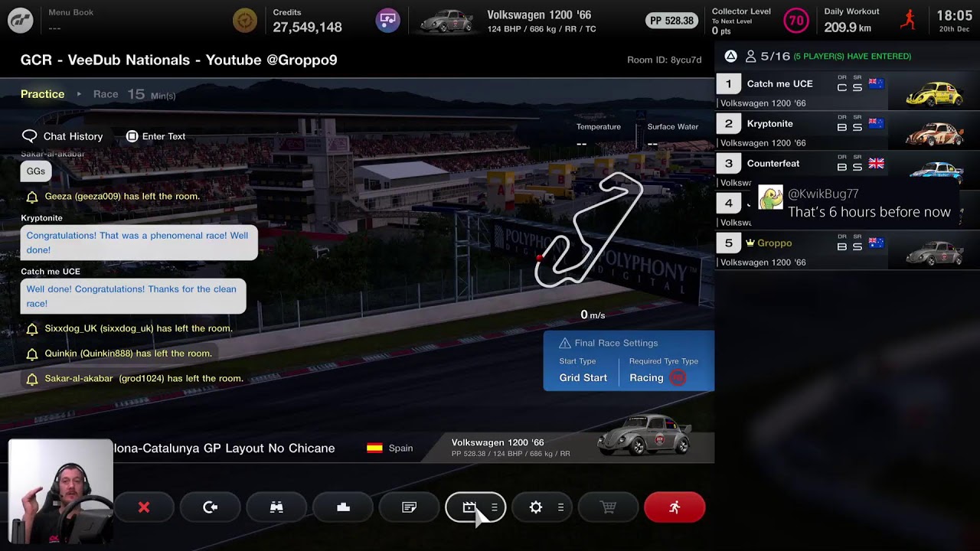The height and width of the screenshot is (551, 980).
Task: Select player row Counterfeat
Action: (x=848, y=170)
